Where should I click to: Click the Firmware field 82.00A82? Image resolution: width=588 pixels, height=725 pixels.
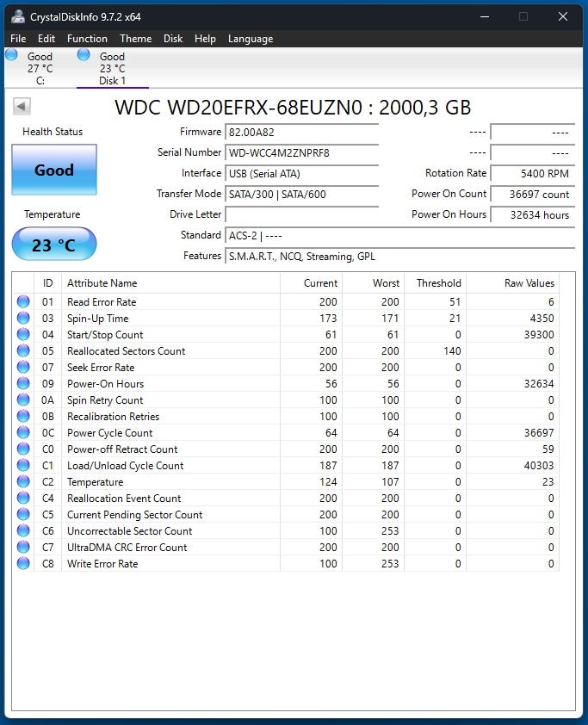[301, 133]
